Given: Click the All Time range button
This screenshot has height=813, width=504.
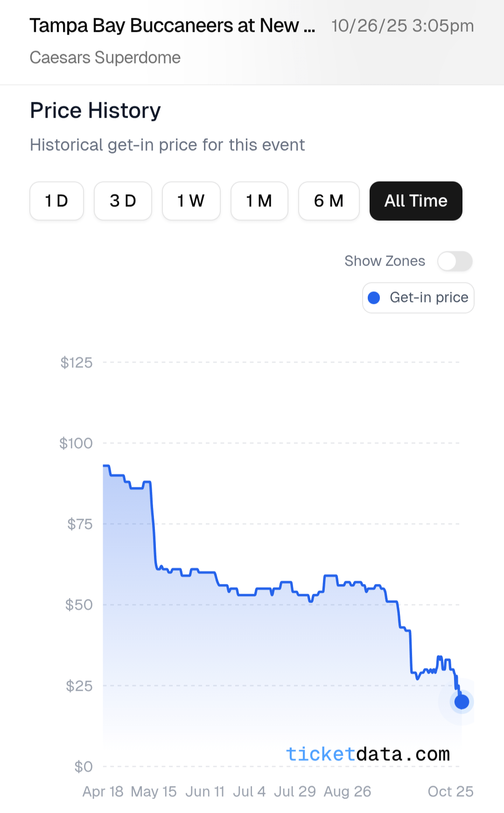Looking at the screenshot, I should click(416, 201).
